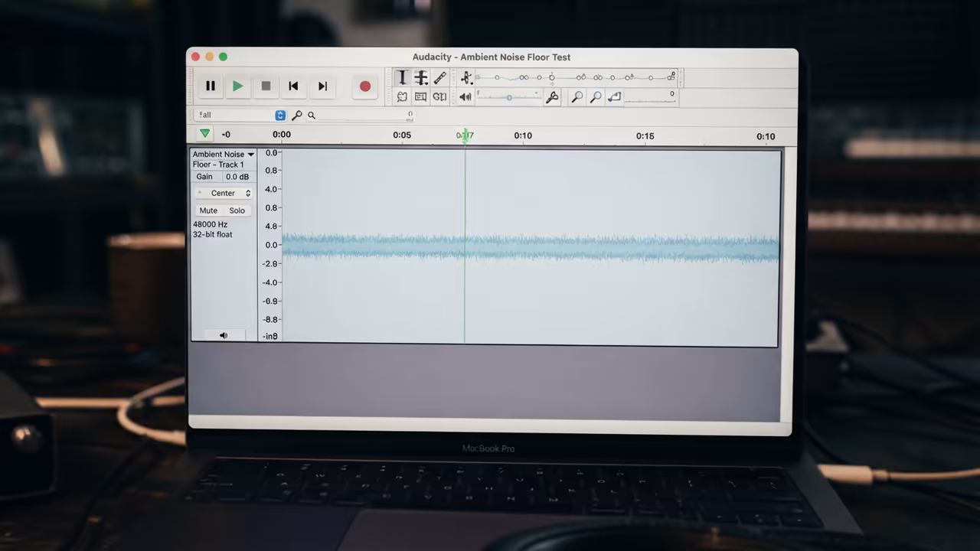Start playback with the green Play button
The width and height of the screenshot is (980, 551).
click(238, 86)
